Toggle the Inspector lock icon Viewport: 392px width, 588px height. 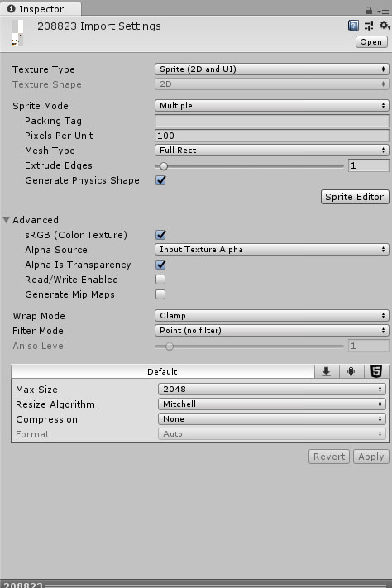pyautogui.click(x=369, y=11)
